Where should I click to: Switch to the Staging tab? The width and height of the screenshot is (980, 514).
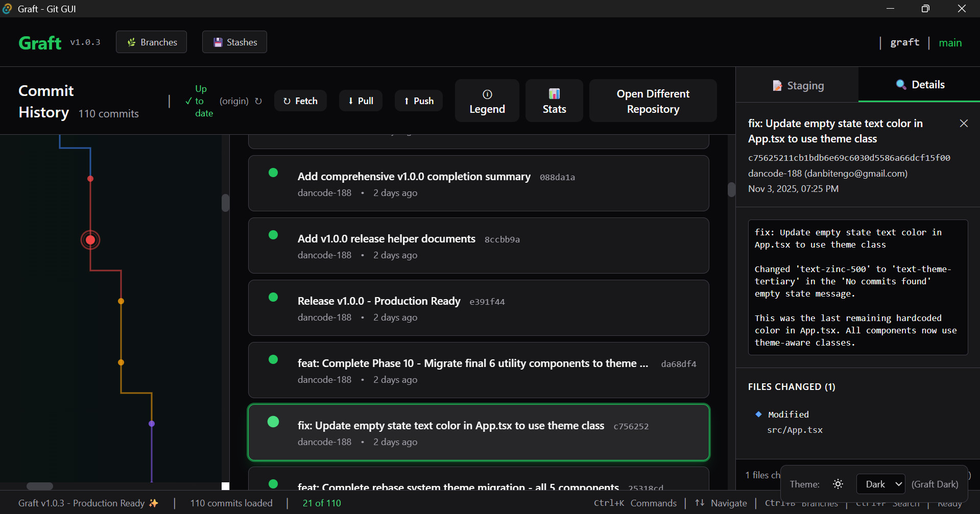(x=798, y=85)
